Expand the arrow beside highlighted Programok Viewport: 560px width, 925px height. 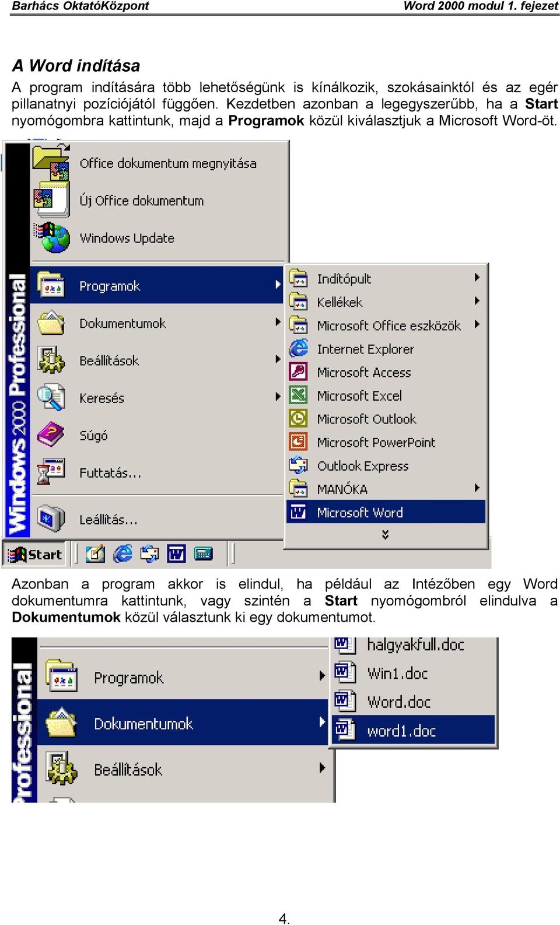pyautogui.click(x=278, y=285)
